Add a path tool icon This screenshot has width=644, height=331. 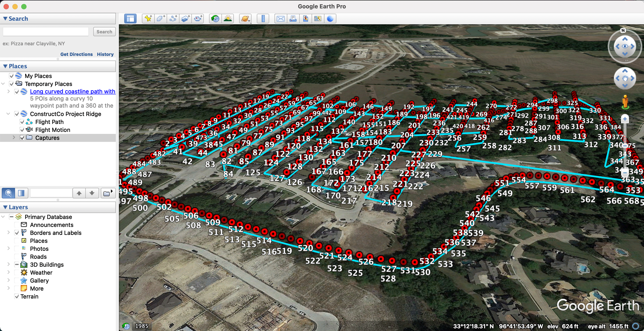coord(173,19)
